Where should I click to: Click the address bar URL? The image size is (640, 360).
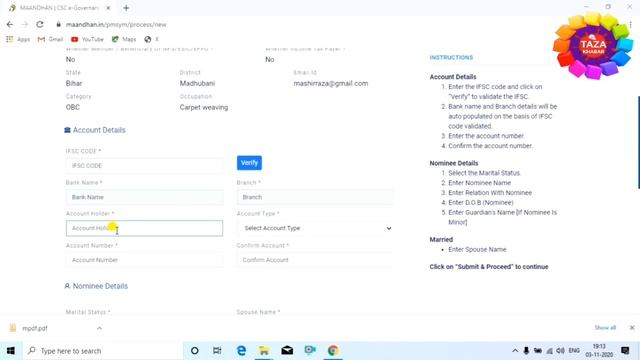[116, 24]
